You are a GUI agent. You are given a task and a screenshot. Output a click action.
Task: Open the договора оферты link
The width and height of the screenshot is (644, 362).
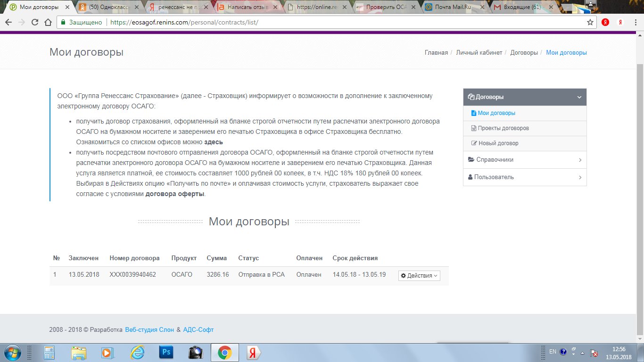174,194
